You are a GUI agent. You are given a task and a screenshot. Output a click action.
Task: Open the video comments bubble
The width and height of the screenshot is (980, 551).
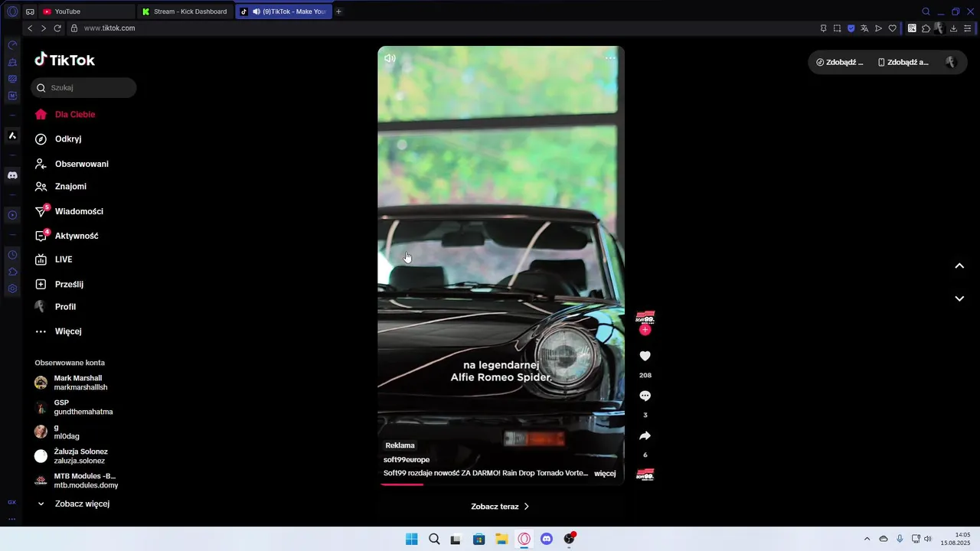click(645, 396)
